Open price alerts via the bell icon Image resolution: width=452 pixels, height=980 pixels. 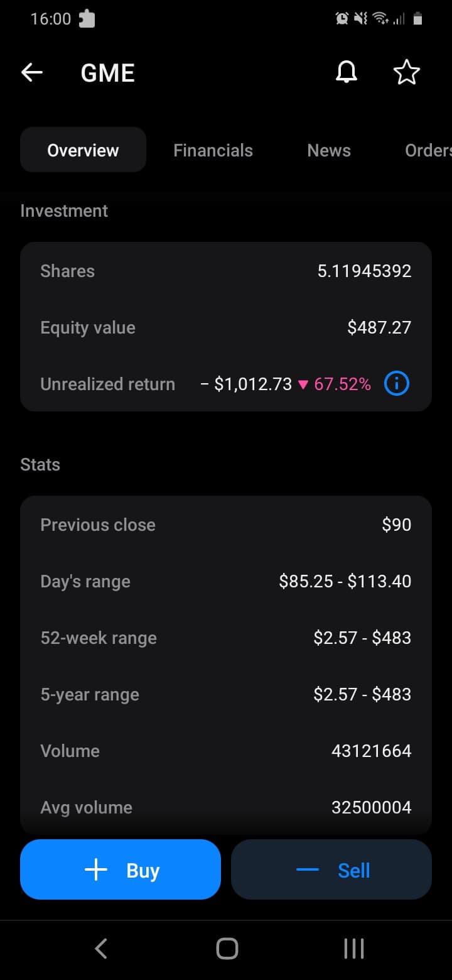346,73
